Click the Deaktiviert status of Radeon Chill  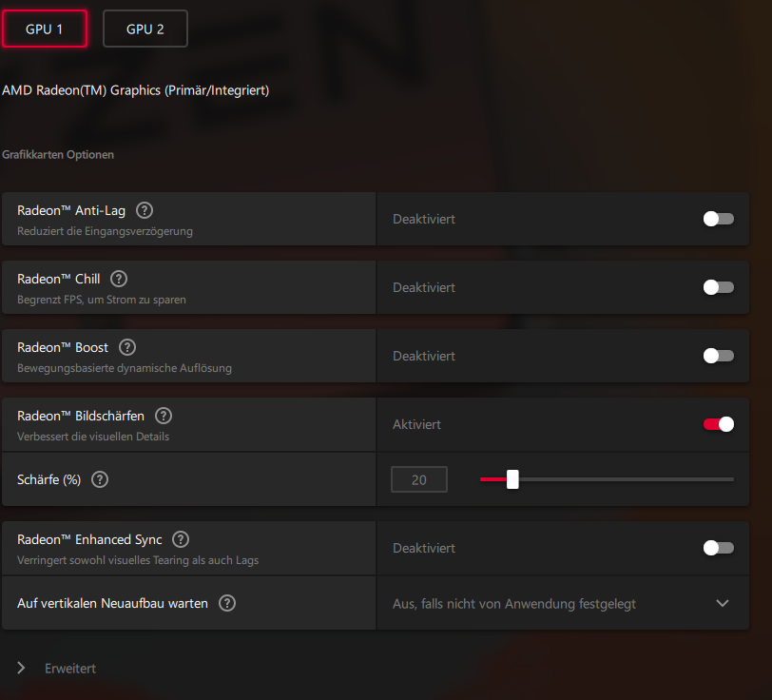click(424, 287)
